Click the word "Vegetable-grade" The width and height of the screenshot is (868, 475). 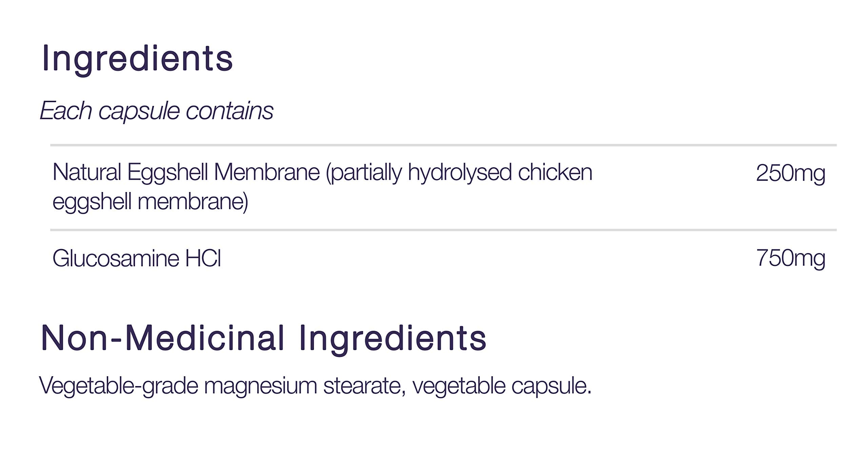[x=118, y=386]
